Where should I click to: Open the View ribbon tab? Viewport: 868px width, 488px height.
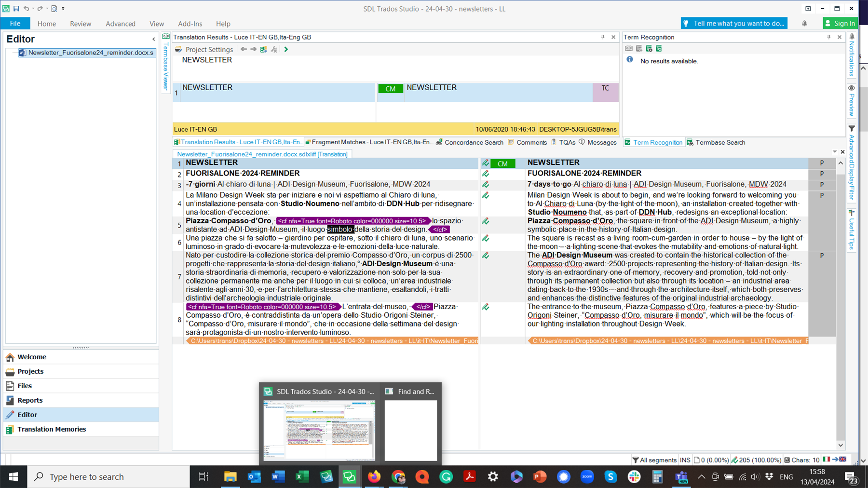157,24
